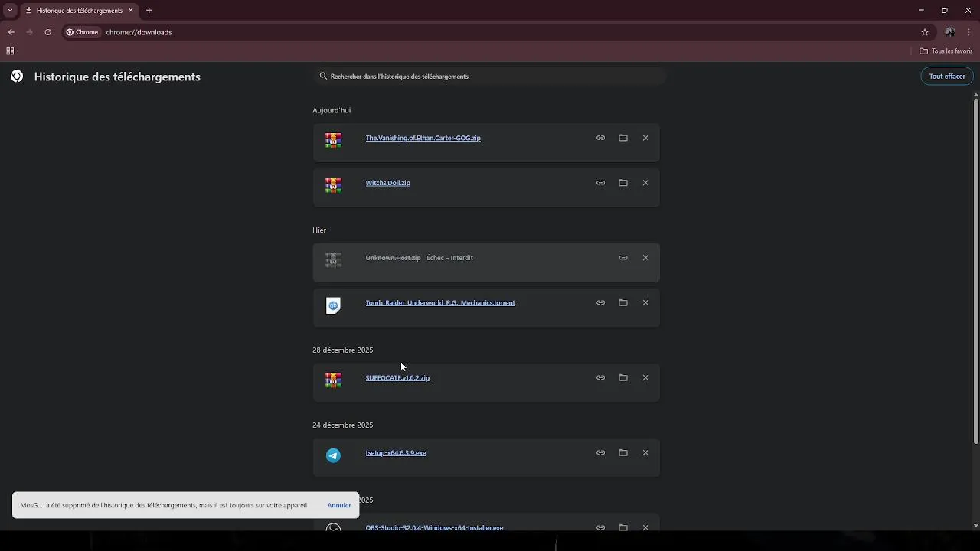Close the Historique des téléchargements tab
Image resolution: width=980 pixels, height=551 pixels.
(x=130, y=11)
